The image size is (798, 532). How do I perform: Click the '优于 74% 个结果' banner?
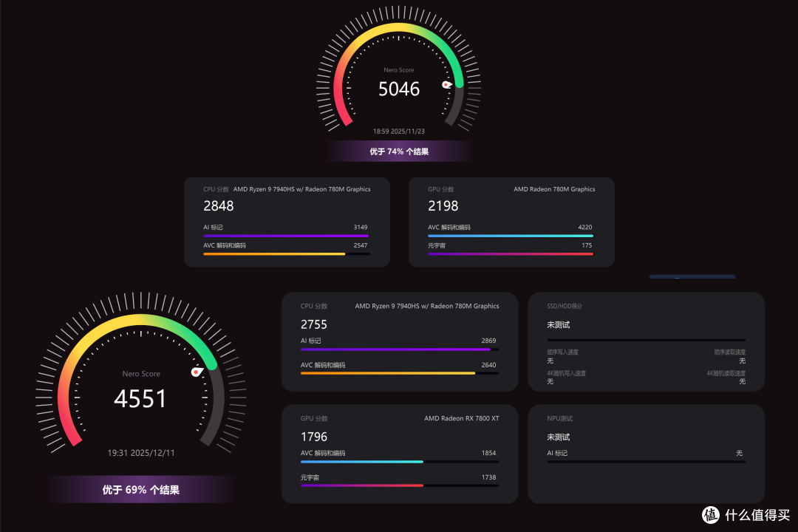tap(399, 151)
